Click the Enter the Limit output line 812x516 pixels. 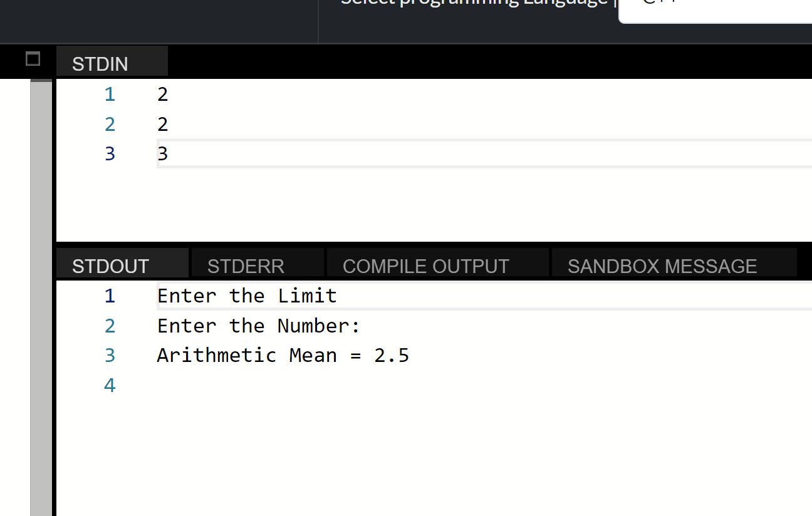point(246,295)
